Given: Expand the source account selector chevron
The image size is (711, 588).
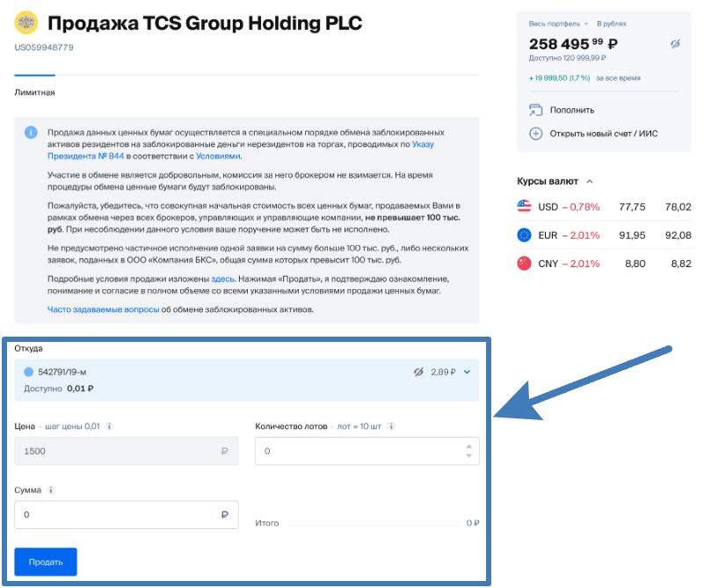Looking at the screenshot, I should [468, 372].
